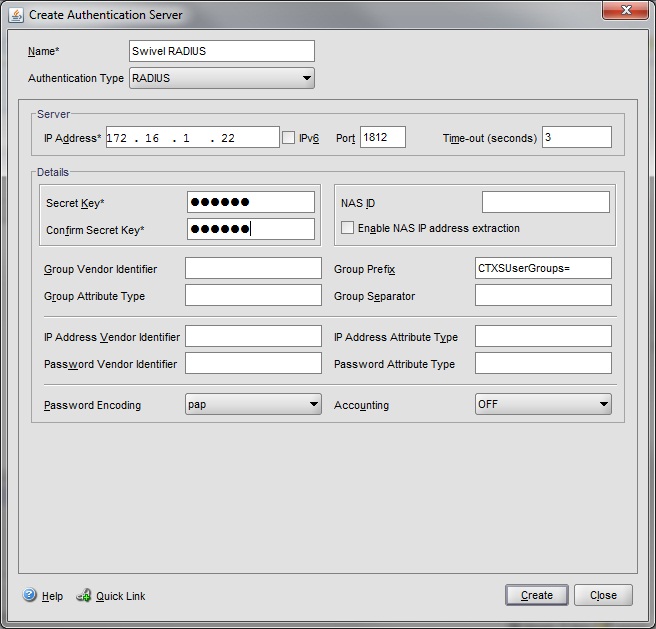Click the 'Authentication Type' label
Viewport: 656px width, 629px height.
point(76,78)
